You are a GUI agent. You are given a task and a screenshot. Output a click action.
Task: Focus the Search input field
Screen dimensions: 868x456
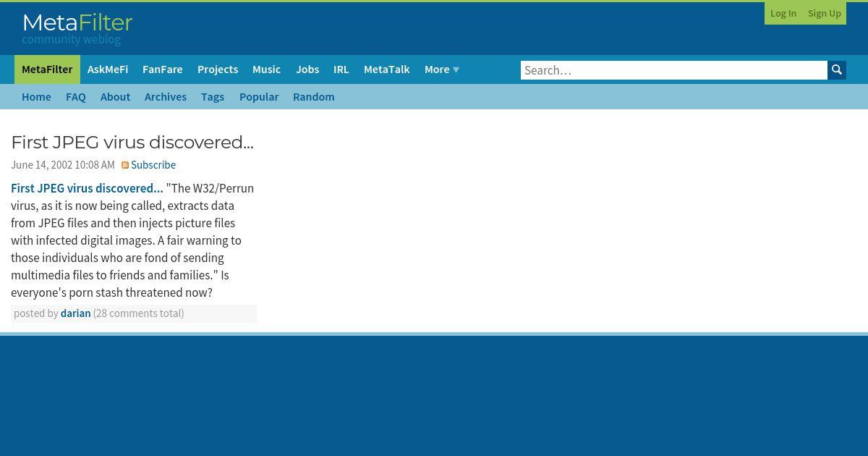[x=674, y=70]
